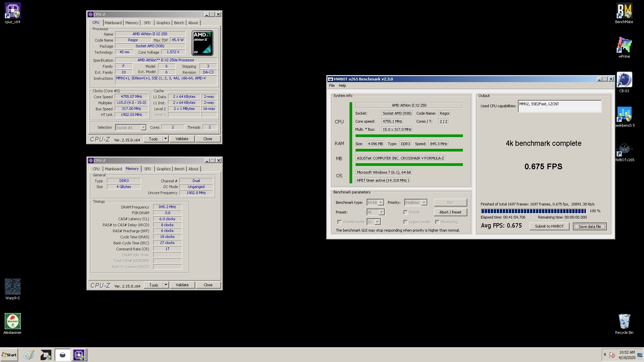
Task: Open the wPrime desktop shortcut
Action: (x=624, y=48)
